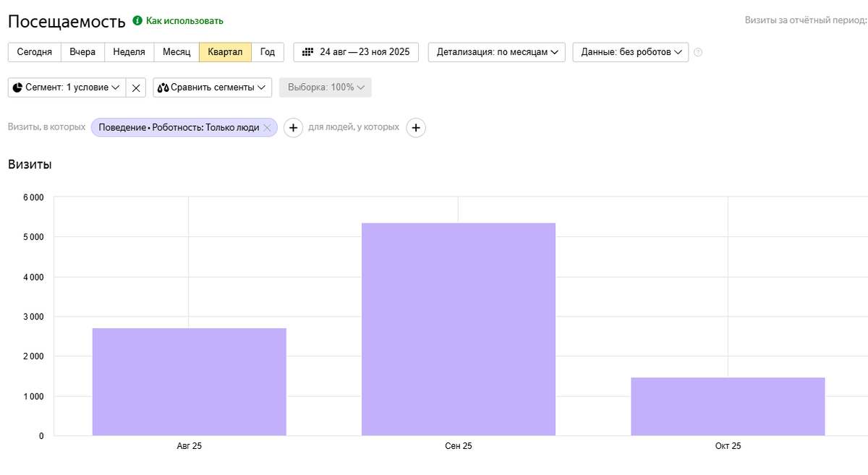The width and height of the screenshot is (868, 475).
Task: Click the Авг 25 bar in the chart
Action: (190, 382)
